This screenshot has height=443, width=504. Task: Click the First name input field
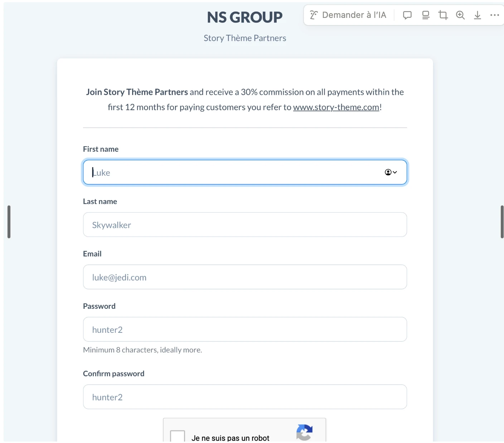pos(233,172)
